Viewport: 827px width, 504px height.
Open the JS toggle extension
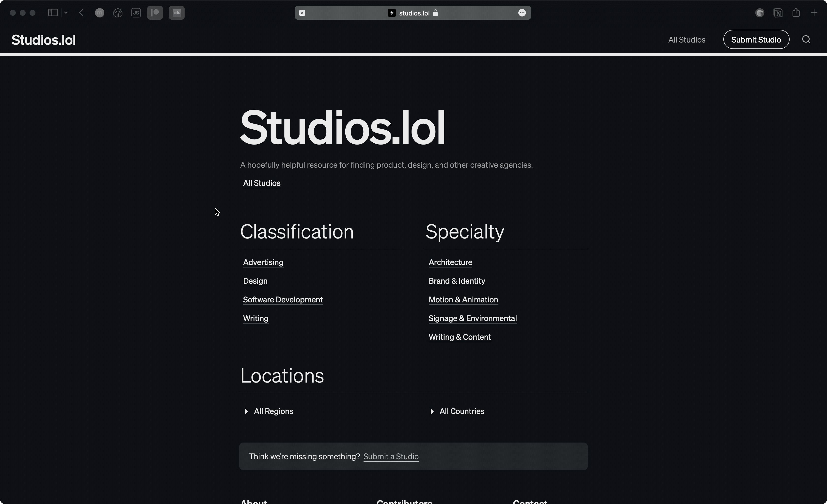[136, 13]
